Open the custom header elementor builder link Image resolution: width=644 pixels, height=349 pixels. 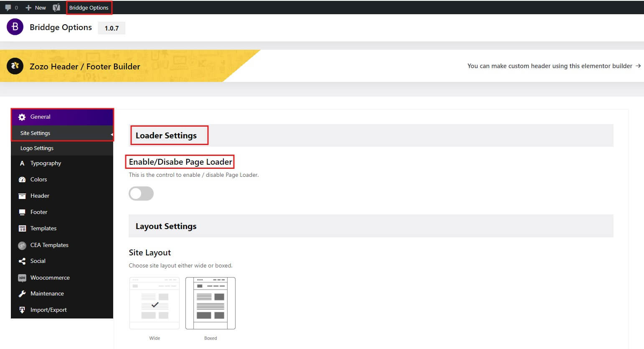tap(554, 66)
